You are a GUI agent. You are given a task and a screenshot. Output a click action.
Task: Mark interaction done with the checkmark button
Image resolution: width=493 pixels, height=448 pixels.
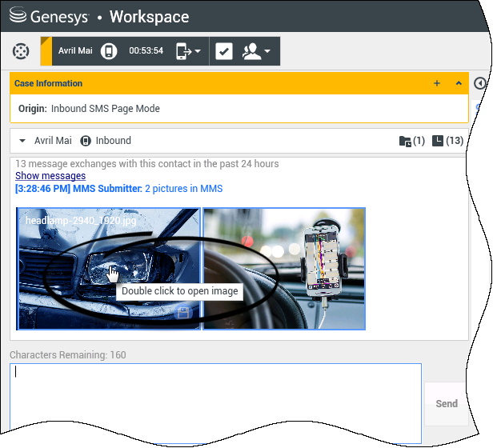pyautogui.click(x=224, y=51)
